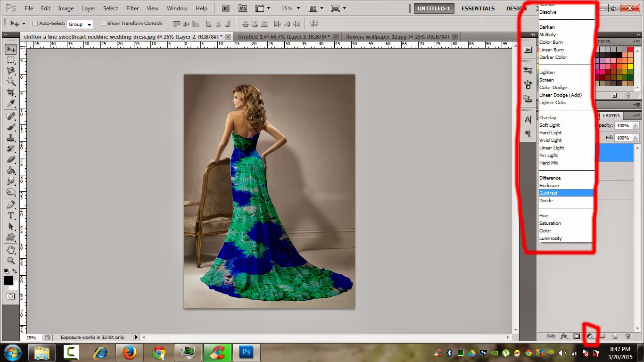
Task: Select the History Brush tool
Action: tap(10, 148)
